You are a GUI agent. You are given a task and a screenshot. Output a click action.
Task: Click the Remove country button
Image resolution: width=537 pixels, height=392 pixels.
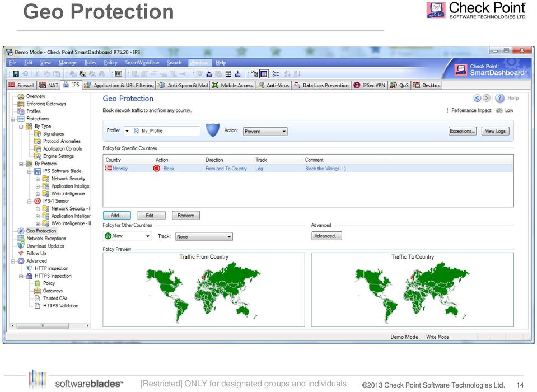point(185,216)
